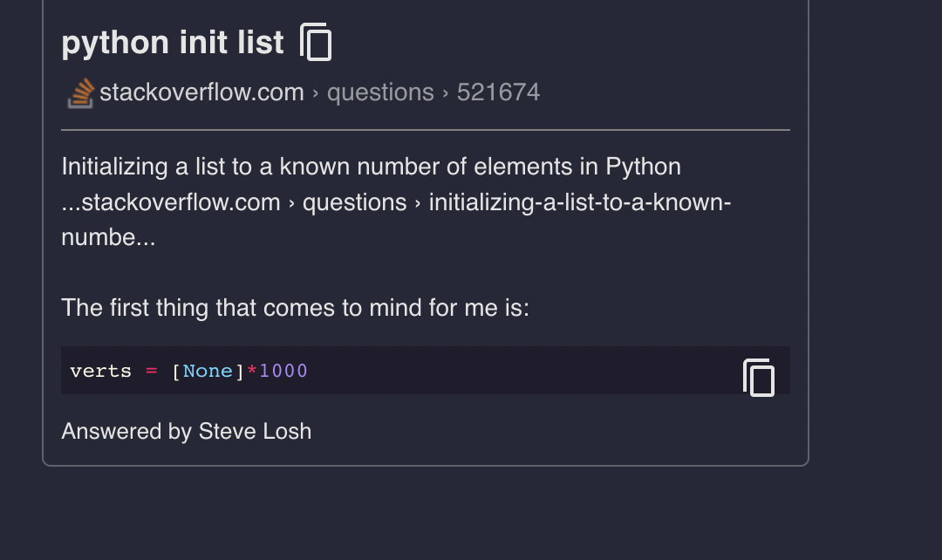This screenshot has width=942, height=560.
Task: Click the "verts" variable in the code
Action: point(100,371)
